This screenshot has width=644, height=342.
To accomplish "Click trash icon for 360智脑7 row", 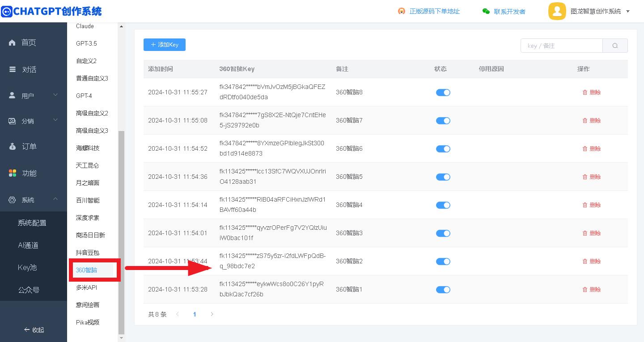I will (x=585, y=121).
